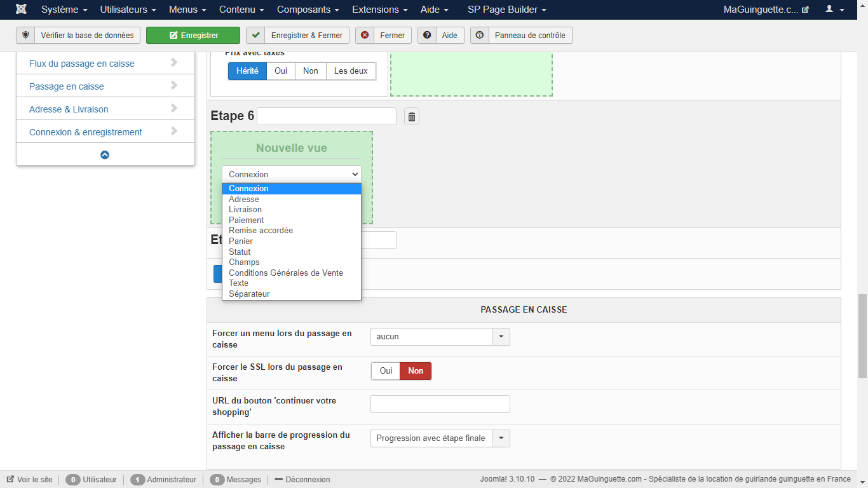Open Passage en caisse sidebar link
Image resolution: width=868 pixels, height=488 pixels.
point(67,86)
